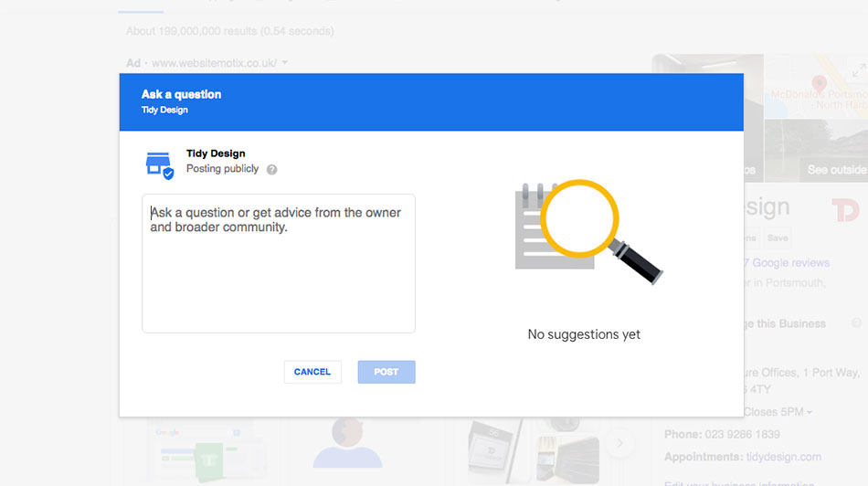Click the next arrow on the image carousel
Viewport: 868px width, 486px height.
pos(620,443)
